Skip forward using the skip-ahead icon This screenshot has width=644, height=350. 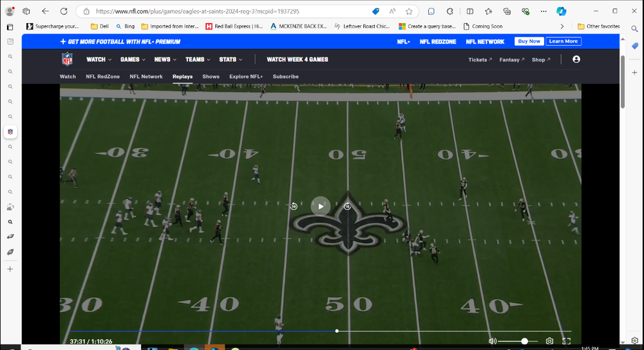347,206
